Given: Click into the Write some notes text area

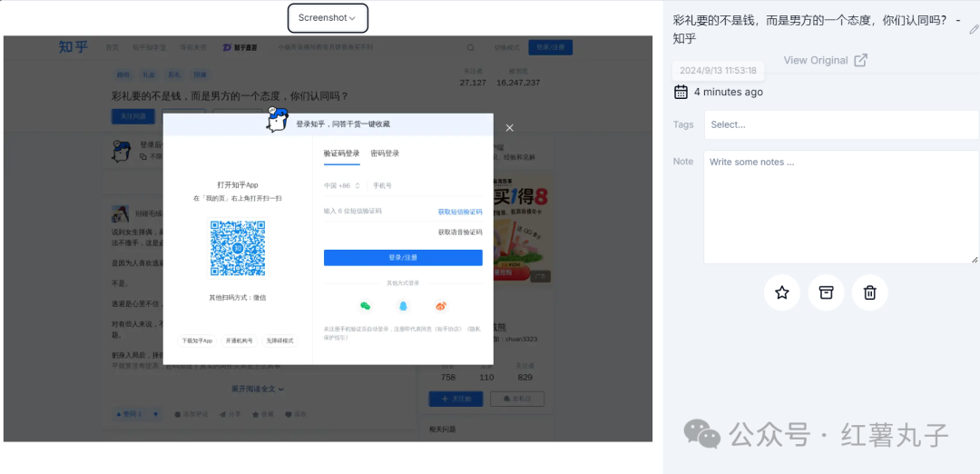Looking at the screenshot, I should [841, 207].
